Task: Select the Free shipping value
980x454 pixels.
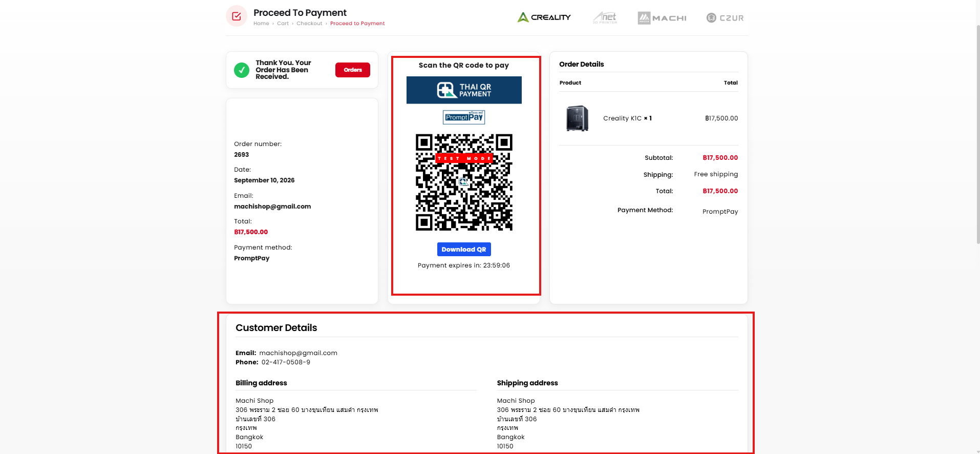Action: tap(716, 174)
